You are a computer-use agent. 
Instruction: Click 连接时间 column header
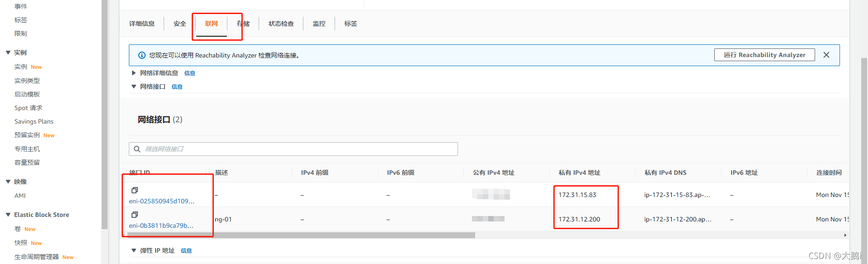829,173
